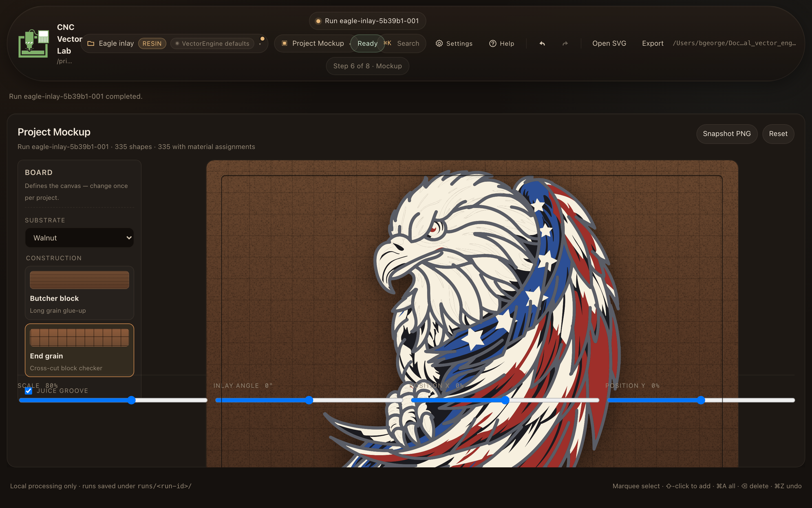
Task: Click the CONSTRUCTION label
Action: click(54, 258)
